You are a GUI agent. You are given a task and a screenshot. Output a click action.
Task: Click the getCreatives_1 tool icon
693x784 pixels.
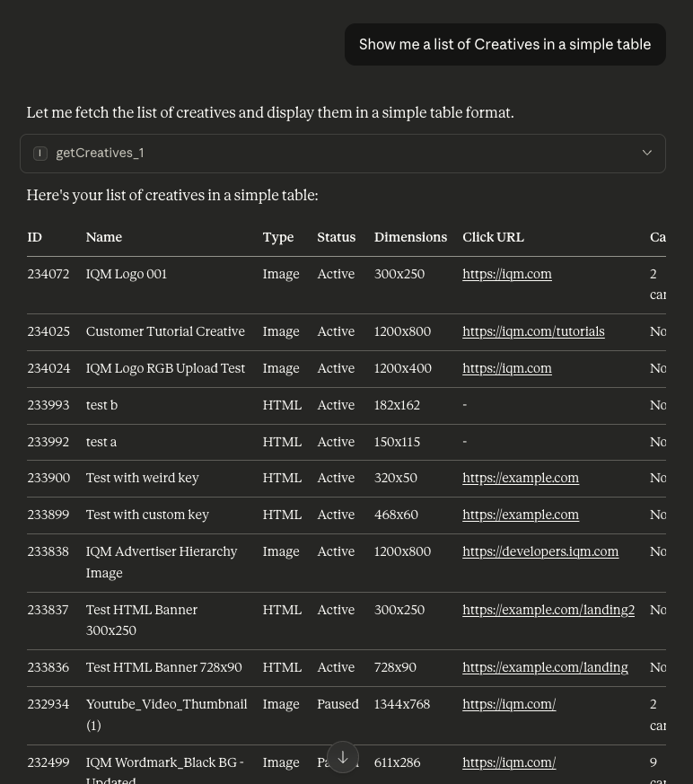click(40, 153)
